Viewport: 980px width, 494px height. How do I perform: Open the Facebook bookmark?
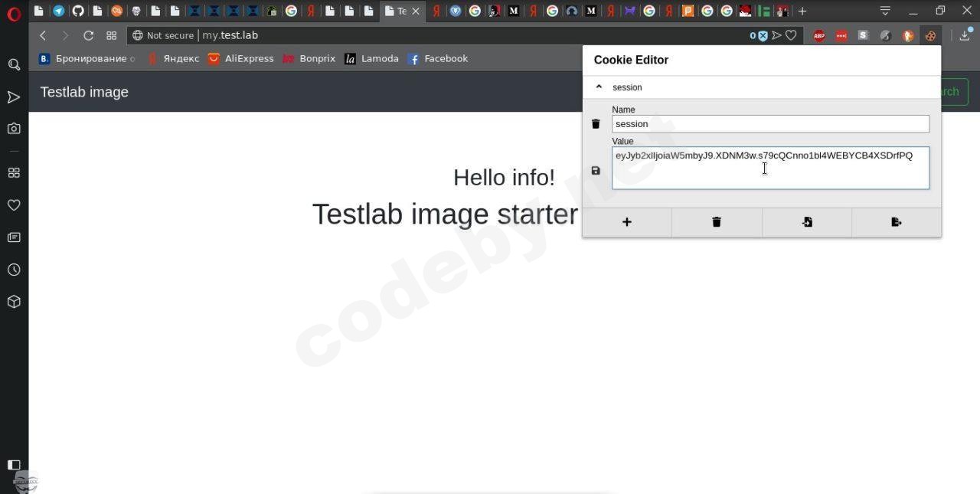tap(438, 58)
